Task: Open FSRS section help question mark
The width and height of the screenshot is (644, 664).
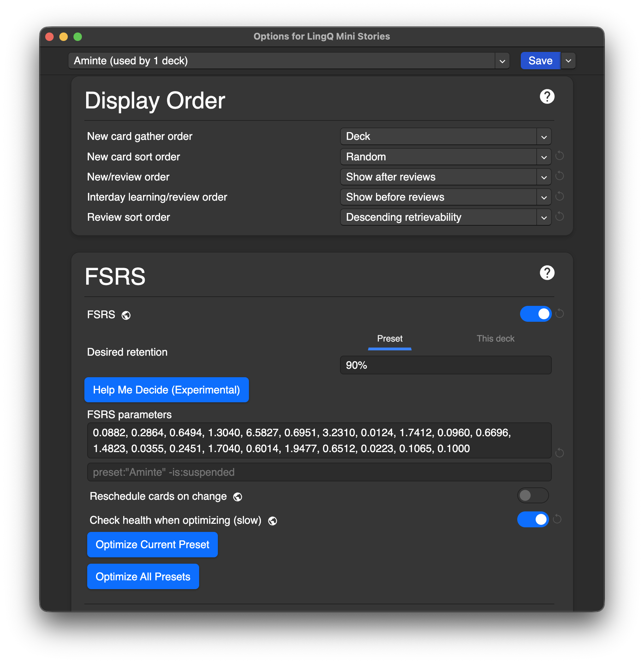Action: click(547, 273)
